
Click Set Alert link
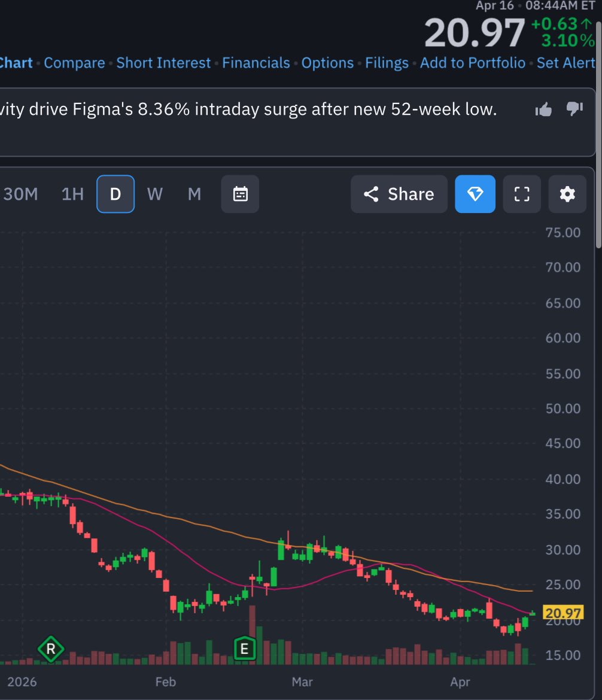coord(565,63)
